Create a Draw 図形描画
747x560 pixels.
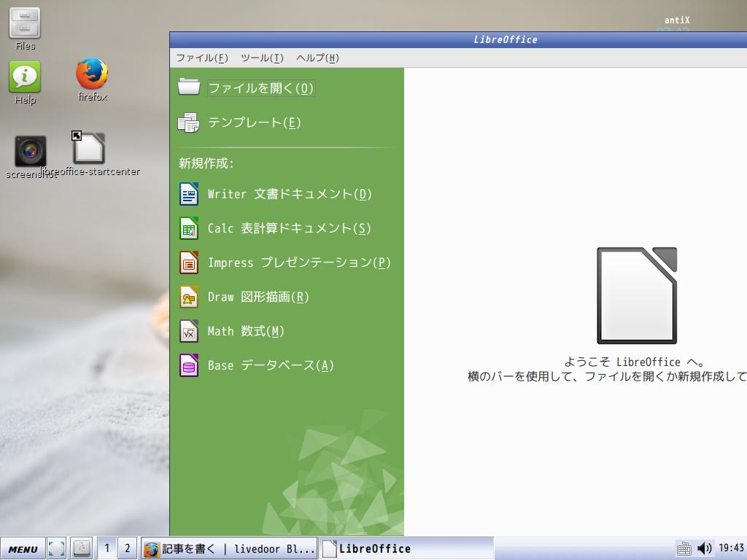[x=259, y=297]
